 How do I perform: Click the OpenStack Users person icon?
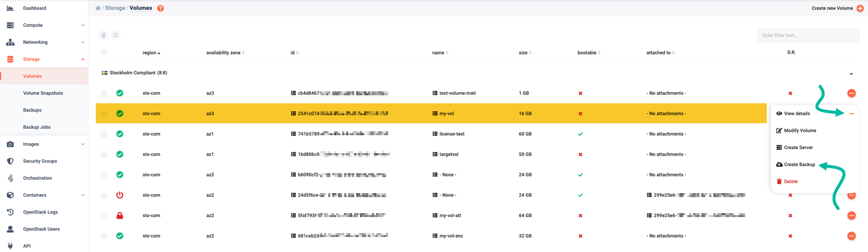[10, 229]
